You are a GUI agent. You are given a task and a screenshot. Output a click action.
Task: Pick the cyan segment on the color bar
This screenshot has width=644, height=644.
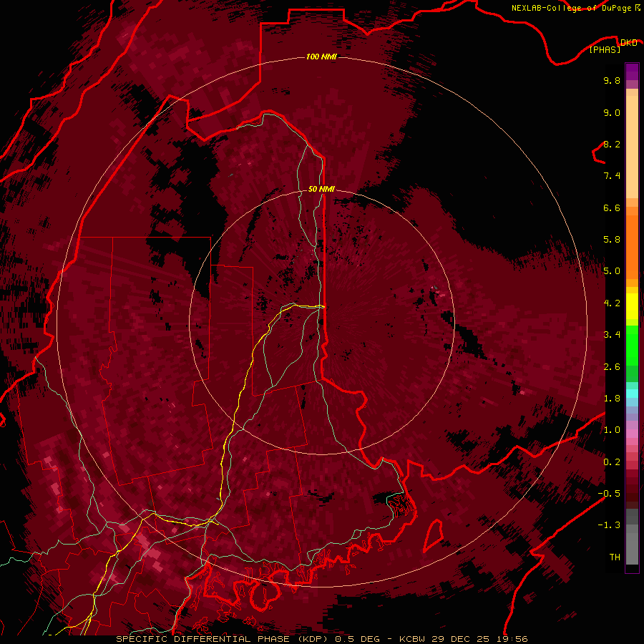632,394
